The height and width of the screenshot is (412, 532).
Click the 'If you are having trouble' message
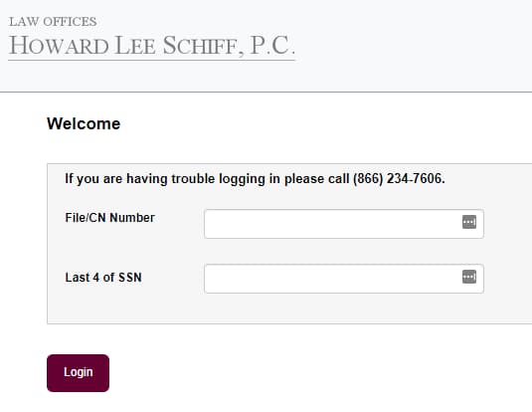[x=255, y=179]
